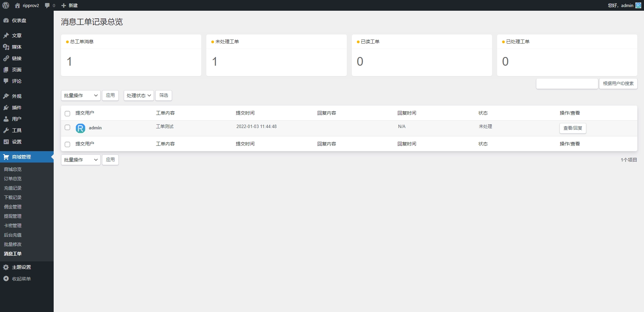This screenshot has width=644, height=312.
Task: Click the 查看/回复 button for admin ticket
Action: point(573,128)
